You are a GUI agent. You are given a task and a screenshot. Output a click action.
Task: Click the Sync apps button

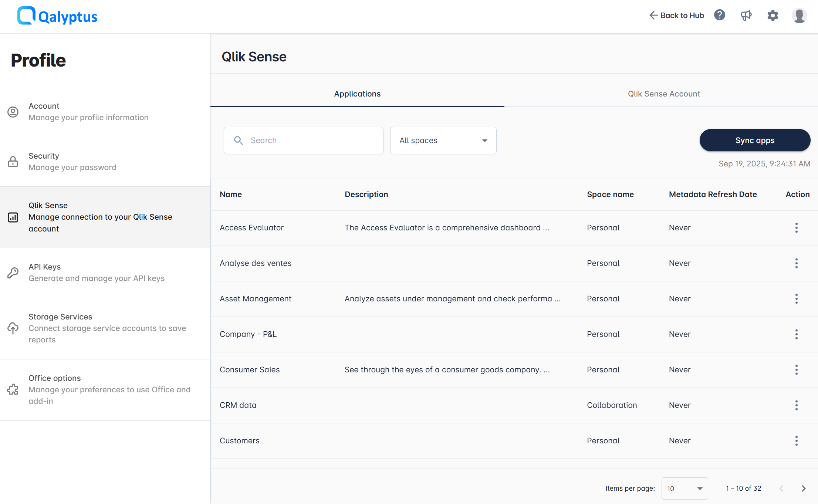pyautogui.click(x=755, y=140)
